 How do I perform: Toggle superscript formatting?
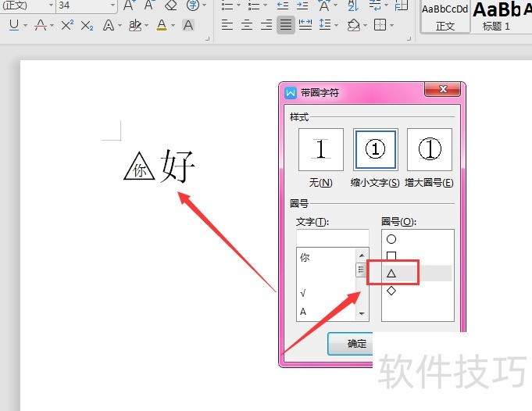click(66, 25)
